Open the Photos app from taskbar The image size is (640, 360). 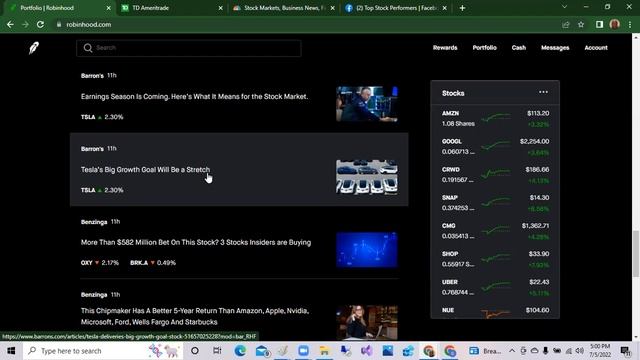pyautogui.click(x=388, y=351)
